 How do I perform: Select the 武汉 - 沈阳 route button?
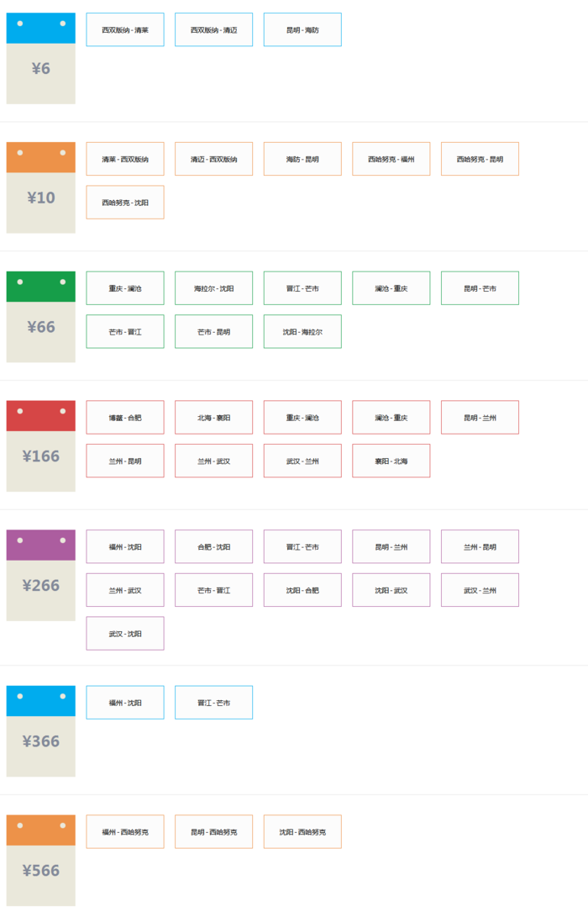pos(125,634)
